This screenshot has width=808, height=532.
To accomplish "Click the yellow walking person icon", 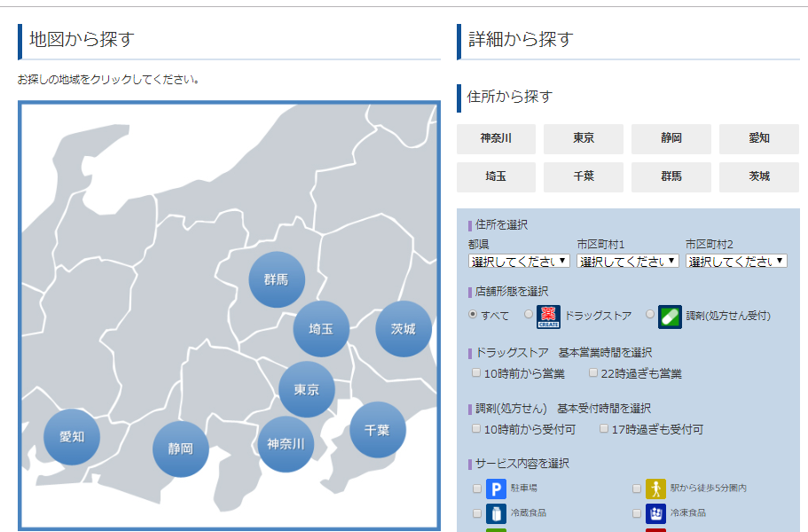I will pos(655,489).
